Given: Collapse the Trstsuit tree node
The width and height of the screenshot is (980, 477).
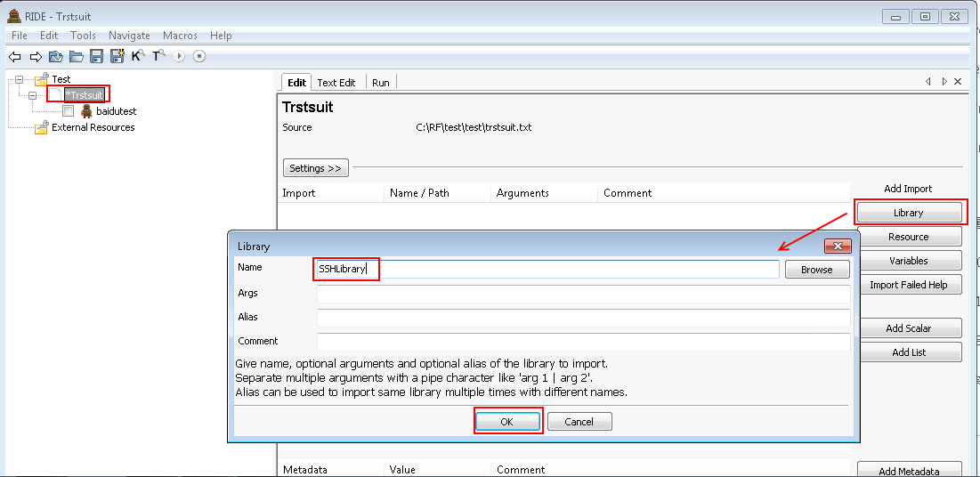Looking at the screenshot, I should (x=33, y=95).
